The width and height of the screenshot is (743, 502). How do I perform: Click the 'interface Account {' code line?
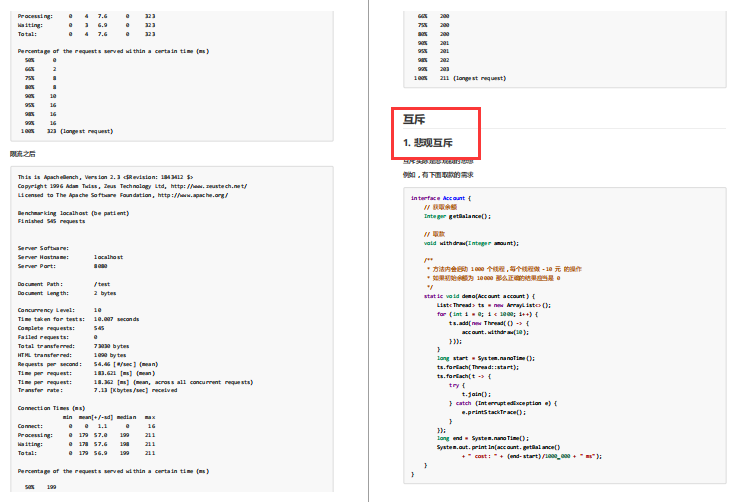[441, 198]
